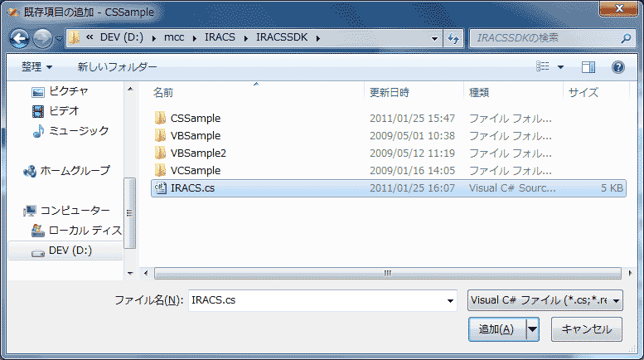This screenshot has height=360, width=644.
Task: Refresh the folder view
Action: (453, 39)
